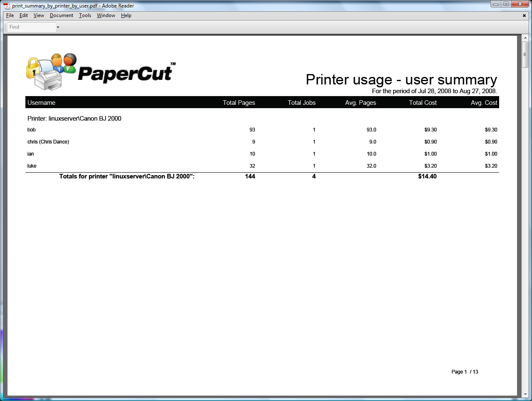Image resolution: width=532 pixels, height=401 pixels.
Task: Click the report period date text
Action: [434, 91]
